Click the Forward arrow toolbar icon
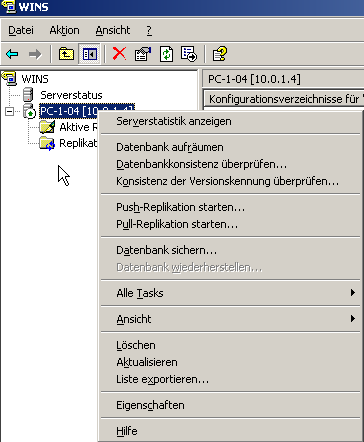 (x=35, y=54)
